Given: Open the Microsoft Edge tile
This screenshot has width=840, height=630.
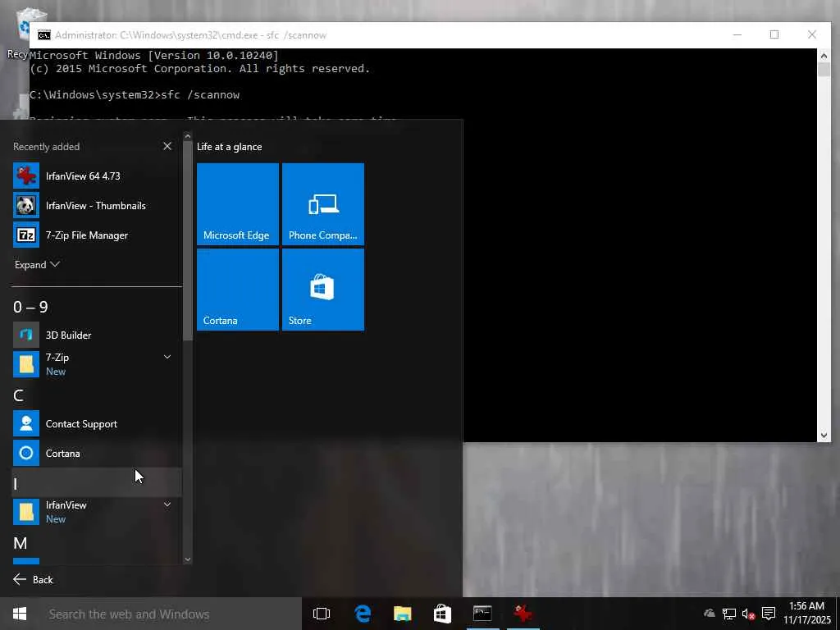Looking at the screenshot, I should (x=238, y=204).
